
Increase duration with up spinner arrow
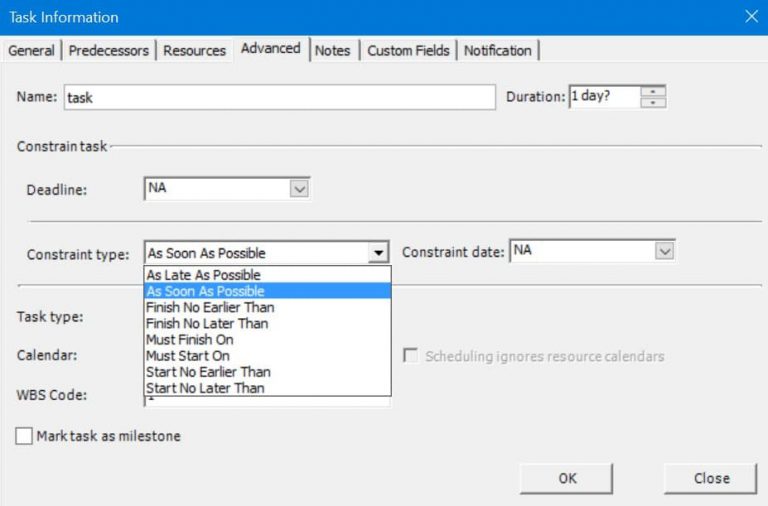(x=654, y=92)
